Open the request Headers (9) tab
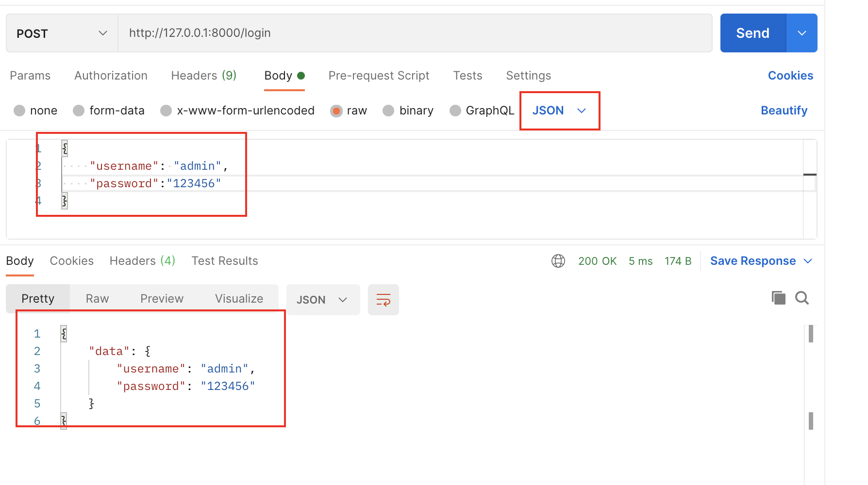This screenshot has width=868, height=485. click(x=204, y=76)
